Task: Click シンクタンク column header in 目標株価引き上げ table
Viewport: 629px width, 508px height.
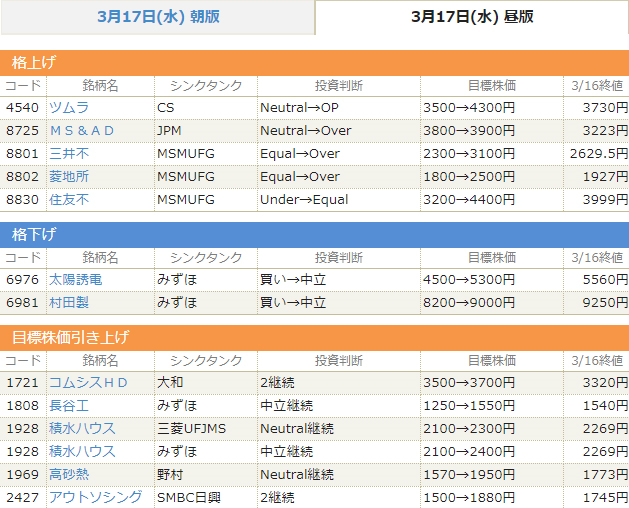Action: pyautogui.click(x=206, y=361)
